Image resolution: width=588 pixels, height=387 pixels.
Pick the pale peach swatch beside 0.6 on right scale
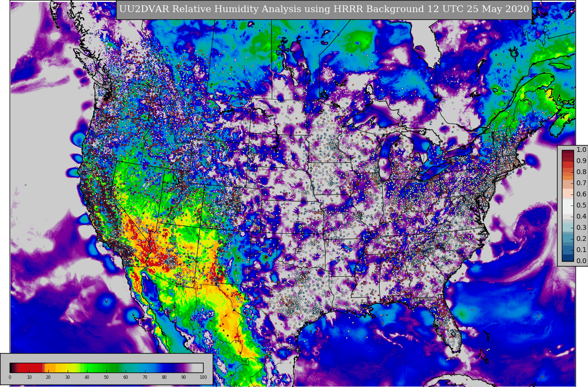(568, 194)
